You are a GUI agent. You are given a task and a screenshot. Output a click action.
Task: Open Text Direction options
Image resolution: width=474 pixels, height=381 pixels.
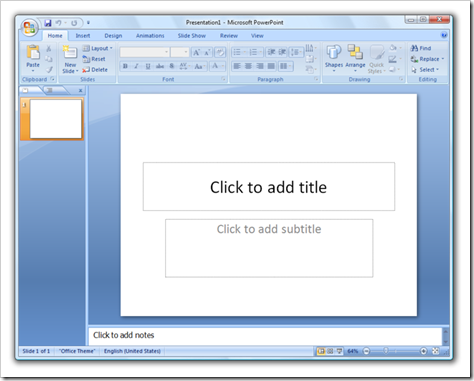(310, 48)
